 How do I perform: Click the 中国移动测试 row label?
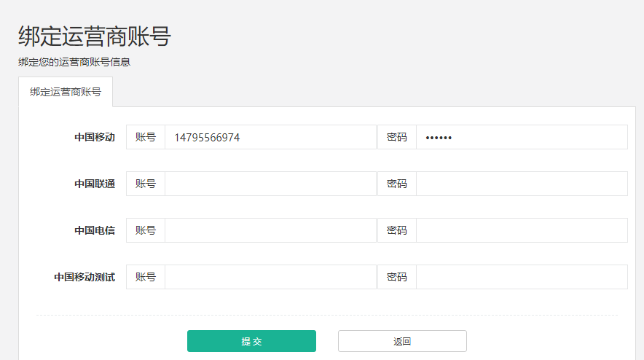(85, 277)
